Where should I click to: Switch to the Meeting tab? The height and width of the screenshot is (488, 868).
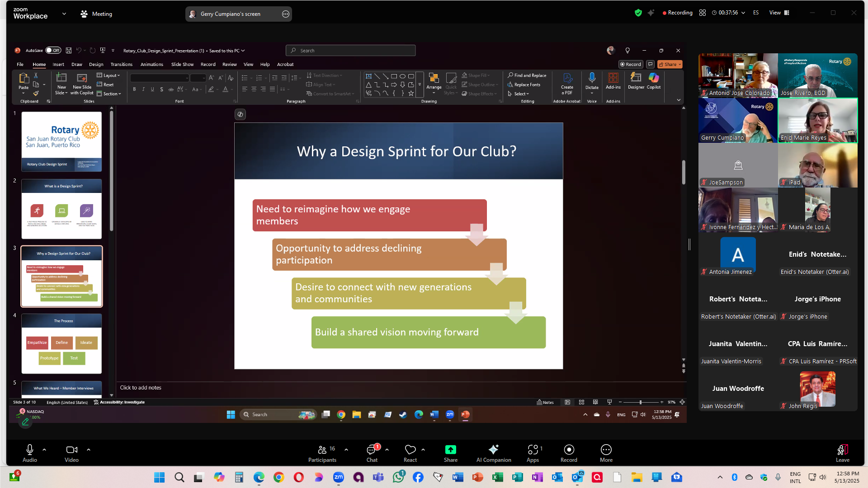click(96, 14)
